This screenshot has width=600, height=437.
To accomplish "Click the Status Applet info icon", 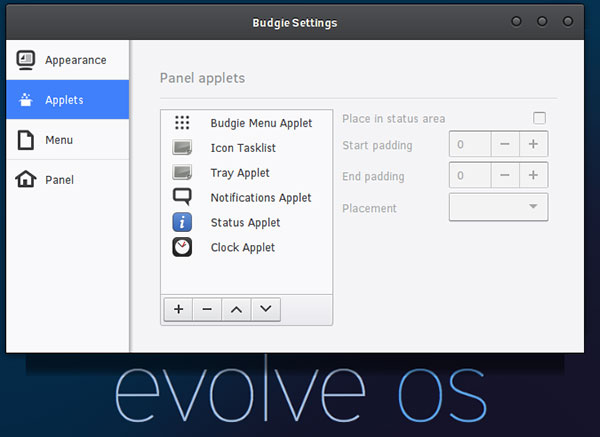I will (182, 222).
